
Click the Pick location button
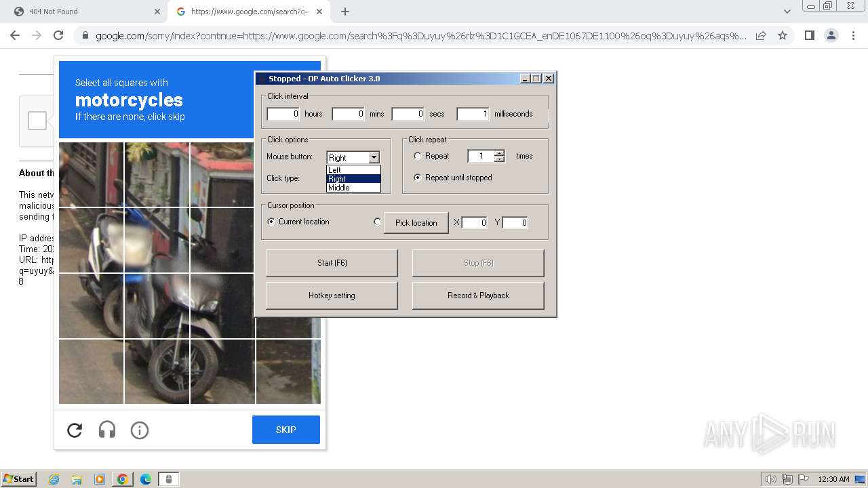click(x=416, y=222)
